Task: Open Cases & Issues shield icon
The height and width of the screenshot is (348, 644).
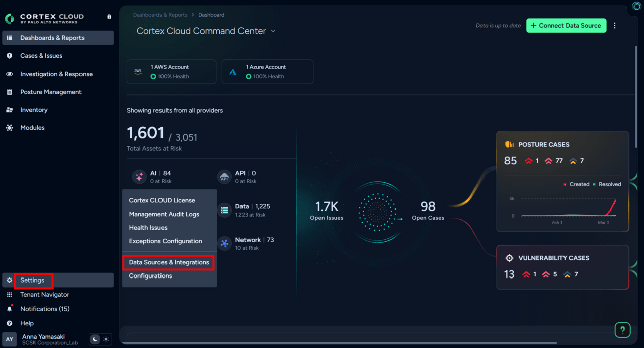Action: 9,56
